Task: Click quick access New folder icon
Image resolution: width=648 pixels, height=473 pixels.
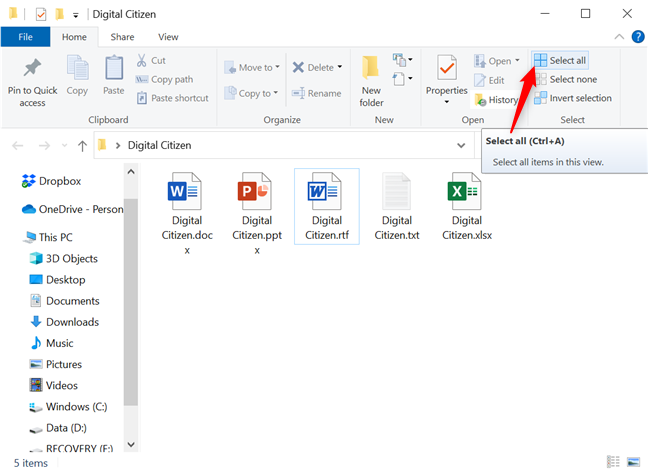Action: point(60,14)
